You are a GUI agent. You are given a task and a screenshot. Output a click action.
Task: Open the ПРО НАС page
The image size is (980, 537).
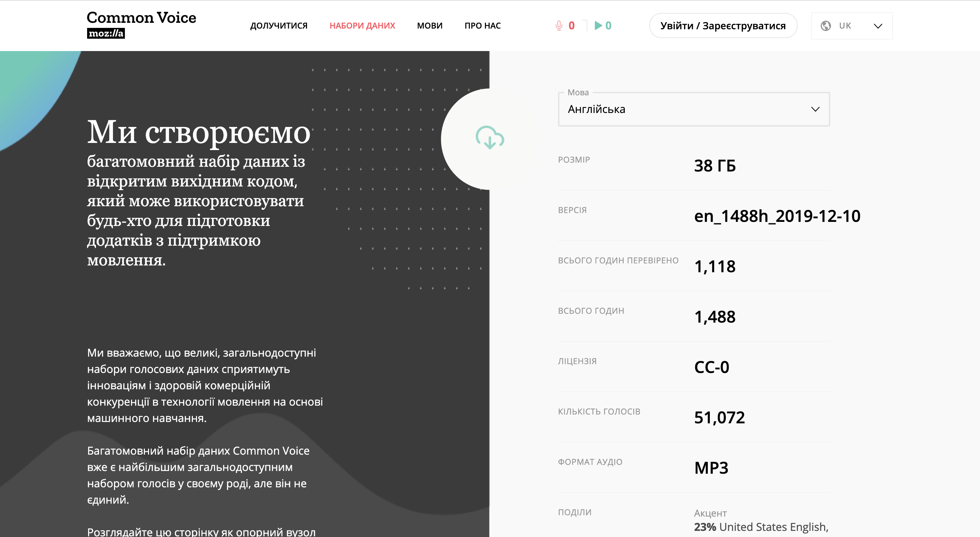pyautogui.click(x=483, y=26)
